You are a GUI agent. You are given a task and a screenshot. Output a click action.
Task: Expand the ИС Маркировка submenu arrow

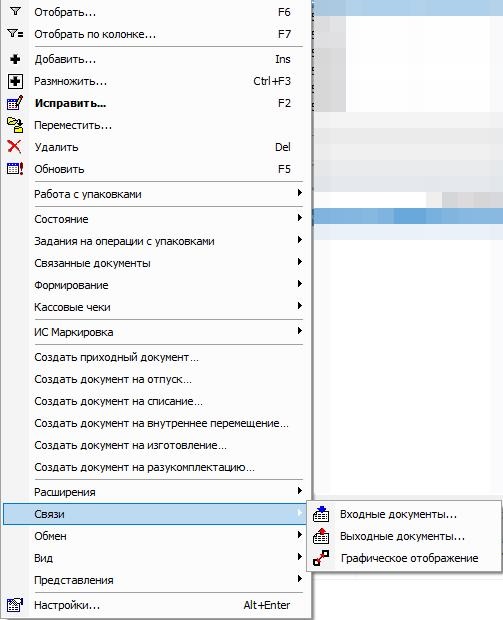click(x=300, y=331)
